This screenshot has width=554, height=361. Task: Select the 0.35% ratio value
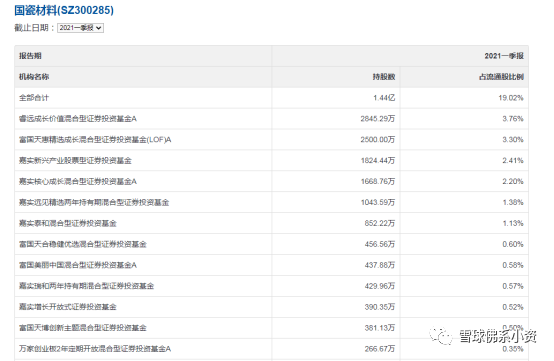[513, 349]
